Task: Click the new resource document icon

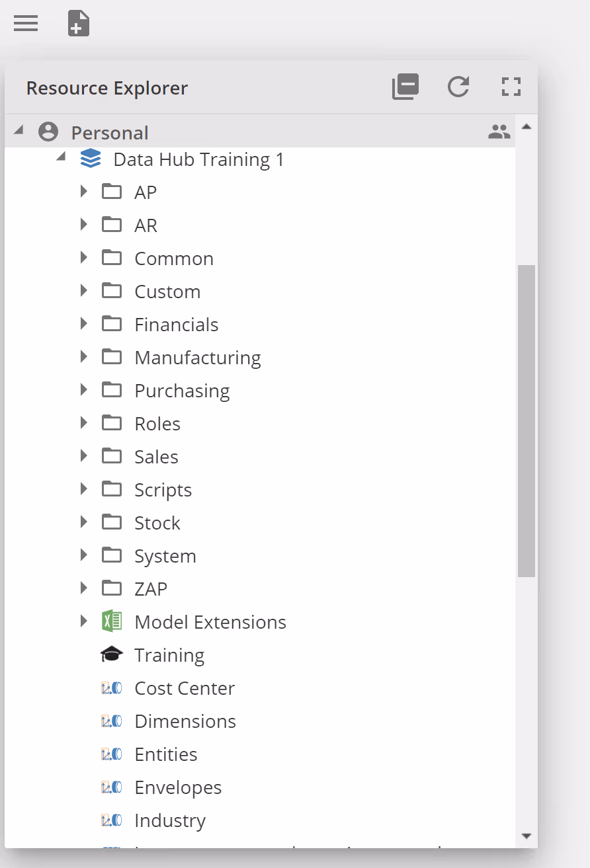Action: click(79, 24)
